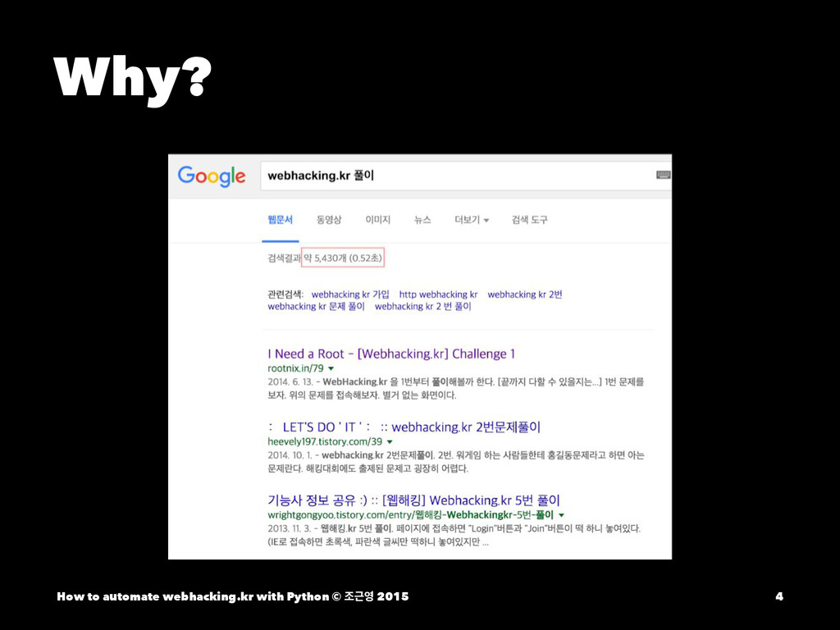Click the green URL 'wrightgongyoo.tistory.com/entry/...'
The width and height of the screenshot is (840, 630).
point(410,515)
